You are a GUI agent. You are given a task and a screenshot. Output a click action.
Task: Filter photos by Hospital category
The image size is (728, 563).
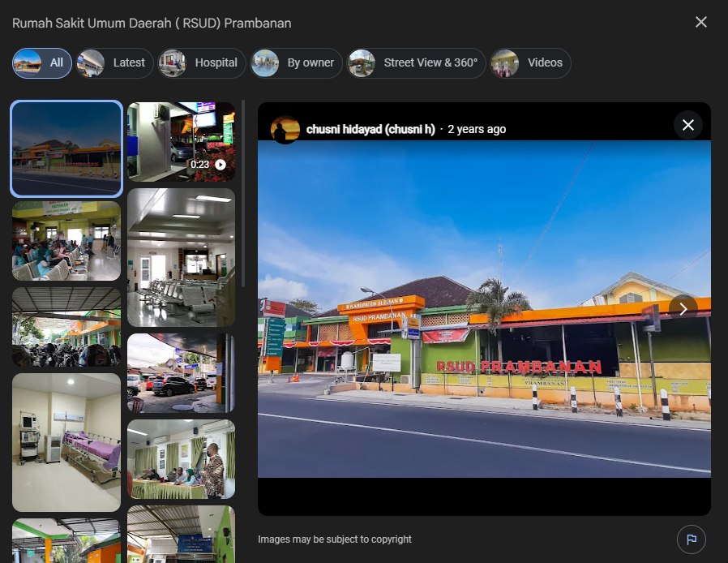(202, 63)
